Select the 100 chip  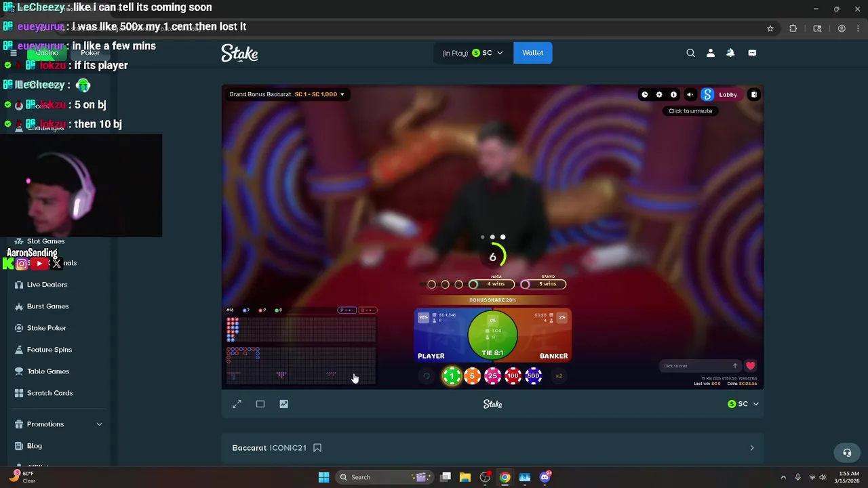tap(513, 376)
